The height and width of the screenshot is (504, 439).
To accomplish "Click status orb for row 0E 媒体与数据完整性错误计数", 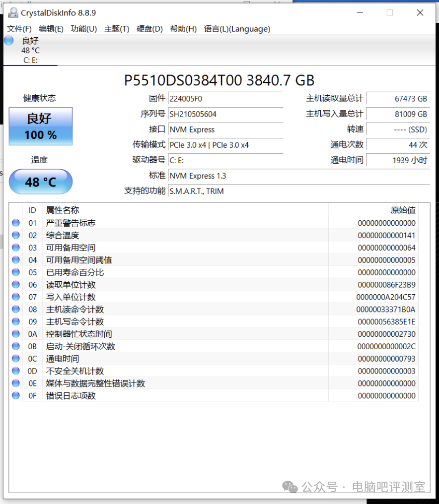I will point(16,383).
